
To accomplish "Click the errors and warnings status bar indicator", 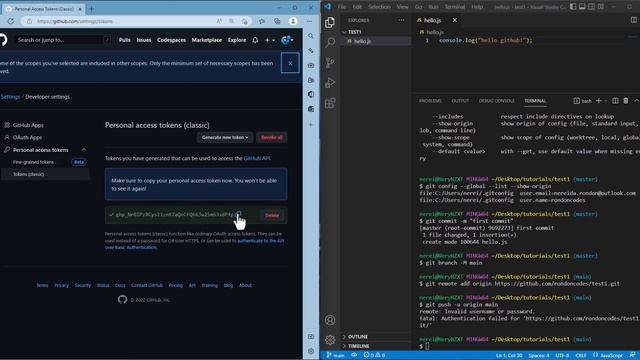I will [x=374, y=355].
